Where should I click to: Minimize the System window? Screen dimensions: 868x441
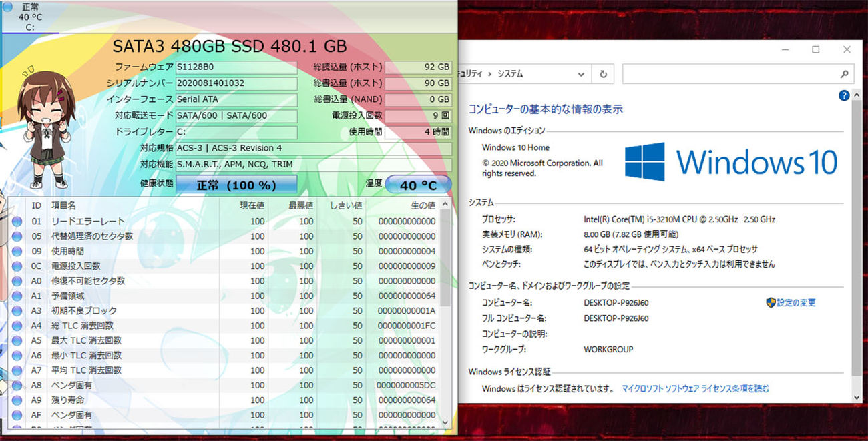(785, 49)
